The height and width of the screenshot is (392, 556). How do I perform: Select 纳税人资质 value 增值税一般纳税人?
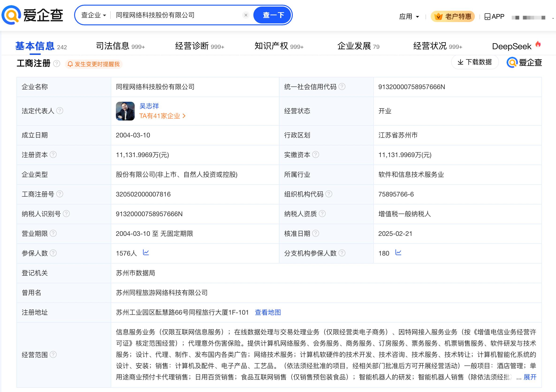coord(404,214)
